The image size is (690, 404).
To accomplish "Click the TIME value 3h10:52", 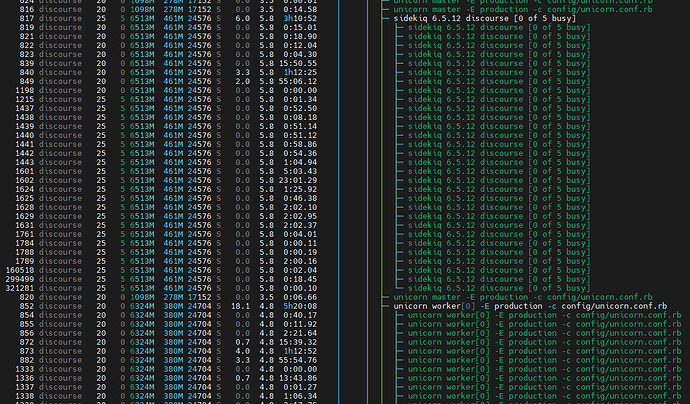I will 300,18.
